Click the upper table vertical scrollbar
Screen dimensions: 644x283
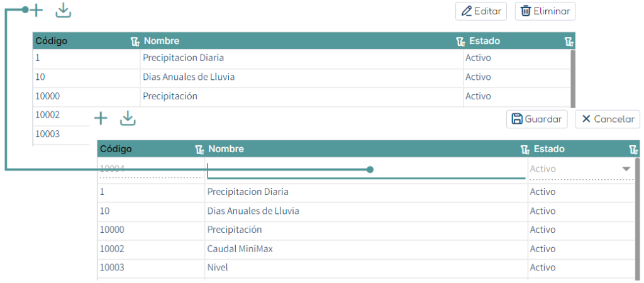tap(572, 77)
